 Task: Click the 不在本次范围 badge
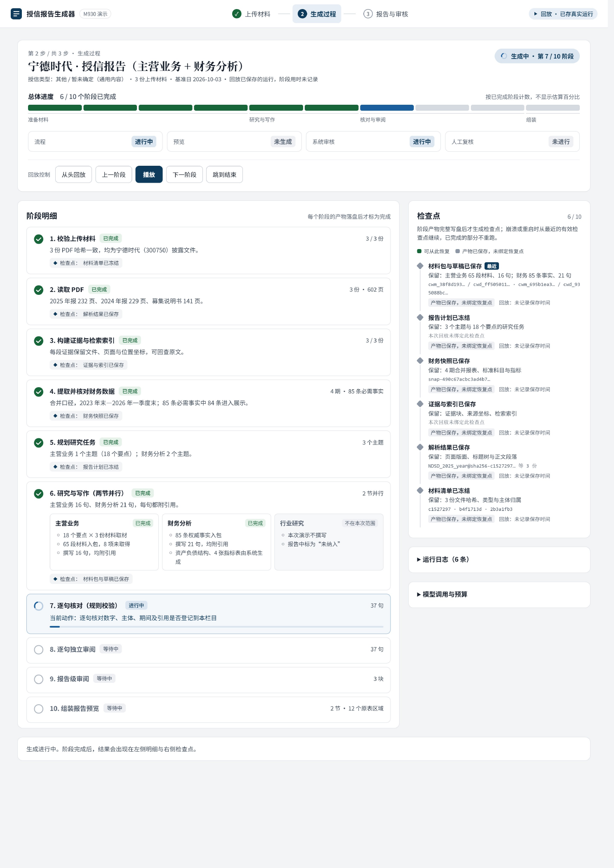click(x=360, y=523)
